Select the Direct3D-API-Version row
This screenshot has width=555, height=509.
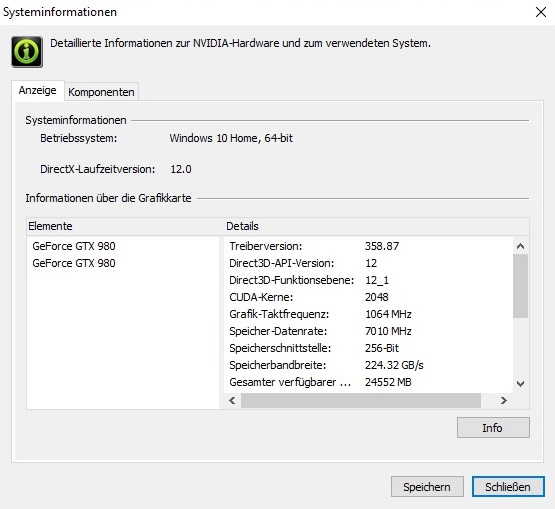pyautogui.click(x=368, y=263)
